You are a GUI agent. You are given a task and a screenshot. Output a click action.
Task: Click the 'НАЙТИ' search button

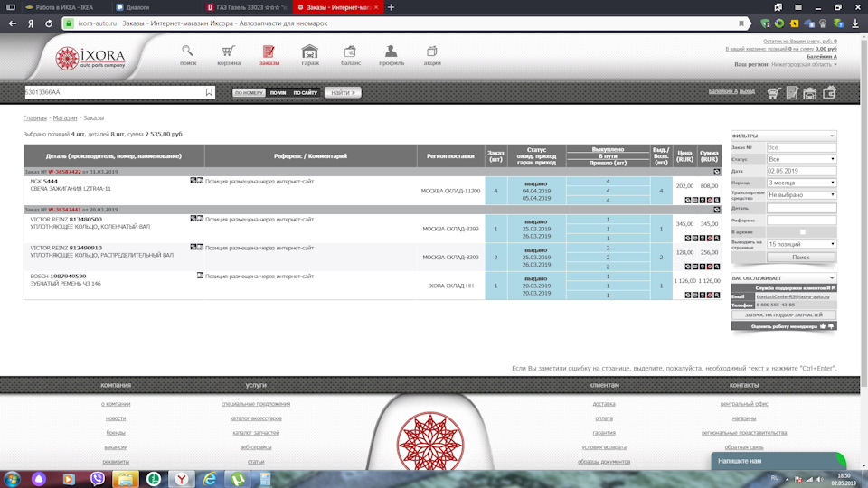tap(344, 92)
